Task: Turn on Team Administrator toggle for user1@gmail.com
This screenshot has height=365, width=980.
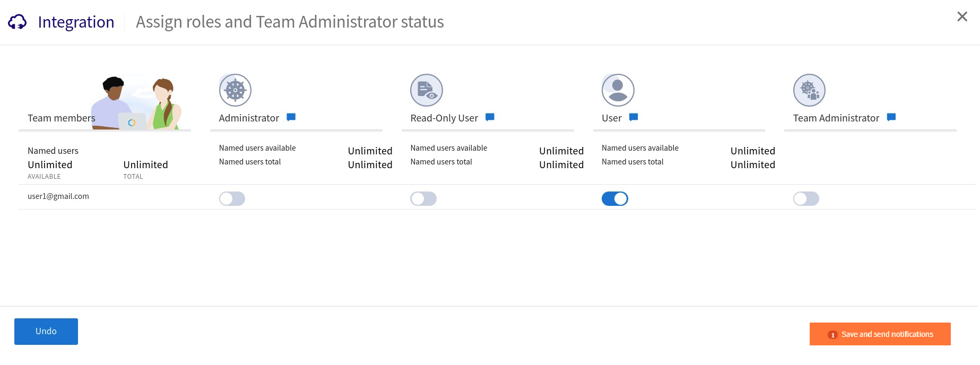Action: point(806,199)
